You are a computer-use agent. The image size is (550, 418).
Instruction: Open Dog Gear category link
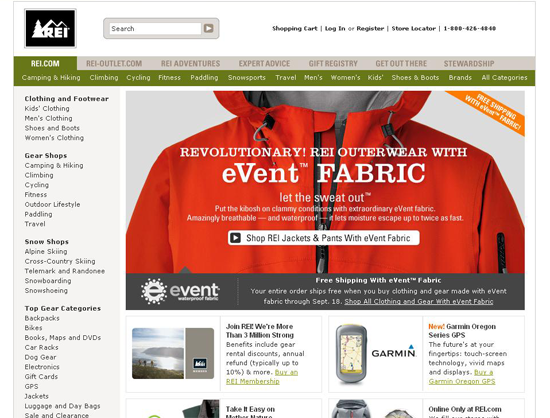click(x=40, y=357)
